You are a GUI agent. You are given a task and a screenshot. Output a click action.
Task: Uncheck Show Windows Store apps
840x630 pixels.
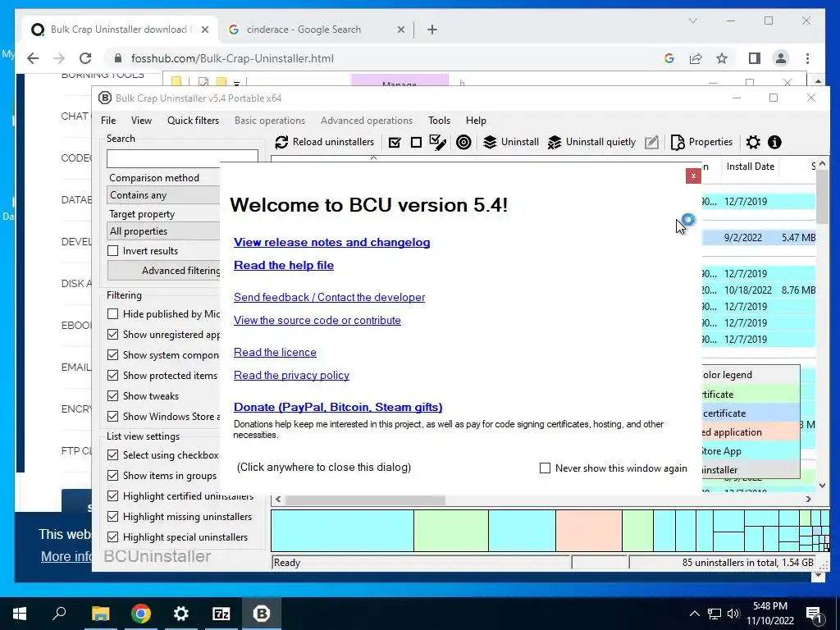pyautogui.click(x=112, y=416)
